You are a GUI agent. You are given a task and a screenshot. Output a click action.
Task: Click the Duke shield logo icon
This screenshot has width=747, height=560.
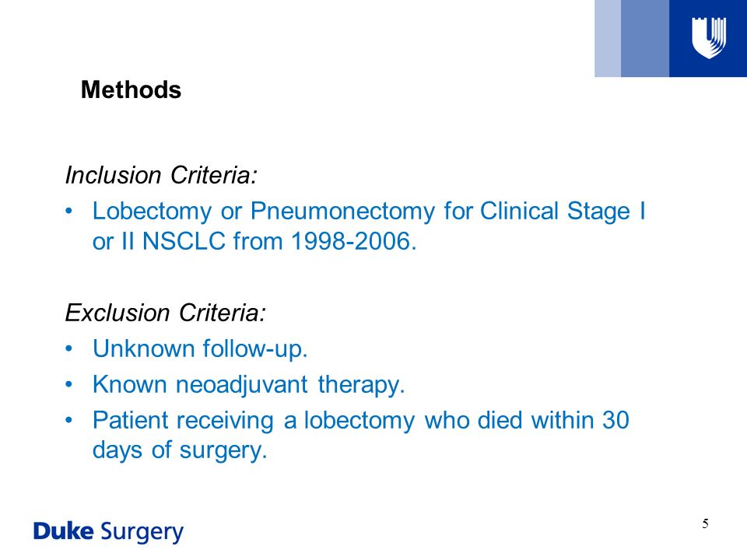(x=709, y=37)
